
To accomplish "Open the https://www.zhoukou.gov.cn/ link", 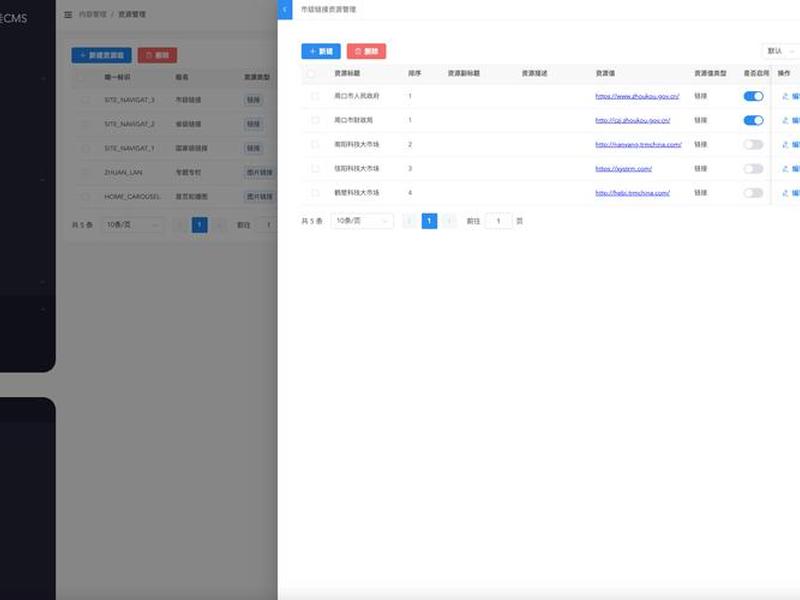I will (637, 96).
